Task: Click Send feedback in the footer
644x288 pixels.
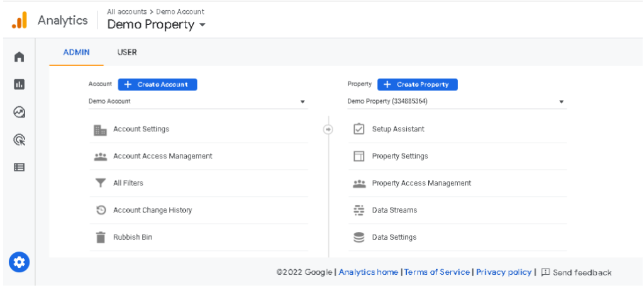Action: [x=576, y=272]
